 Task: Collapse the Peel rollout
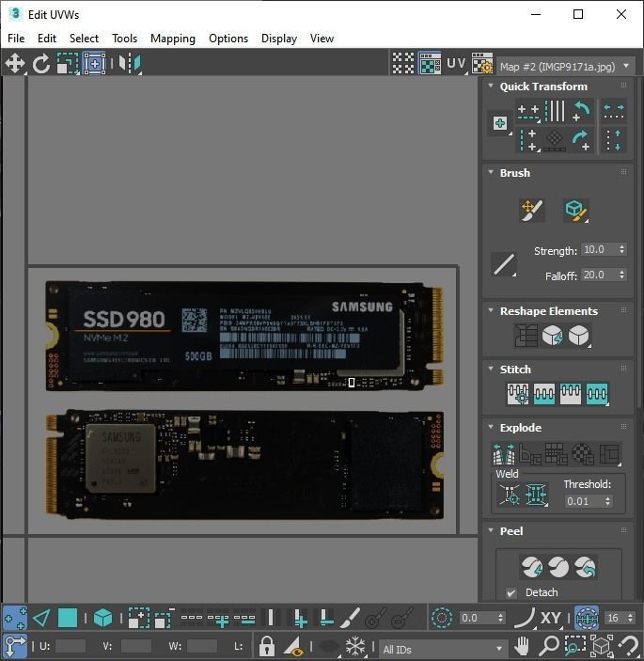[491, 530]
